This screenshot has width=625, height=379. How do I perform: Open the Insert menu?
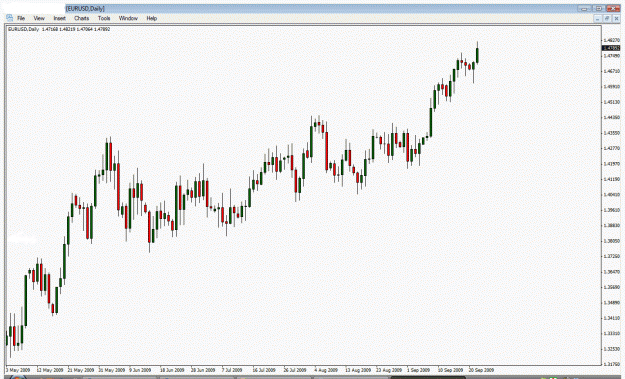click(59, 18)
